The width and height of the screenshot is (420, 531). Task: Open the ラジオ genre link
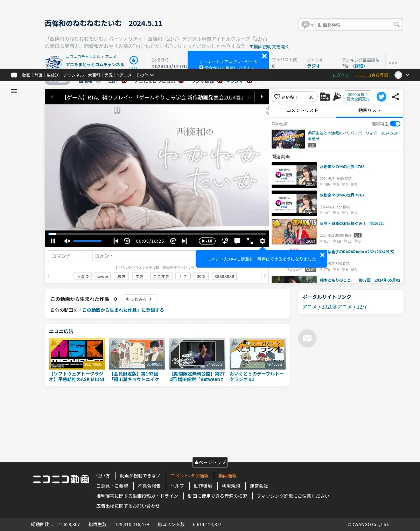[x=314, y=66]
